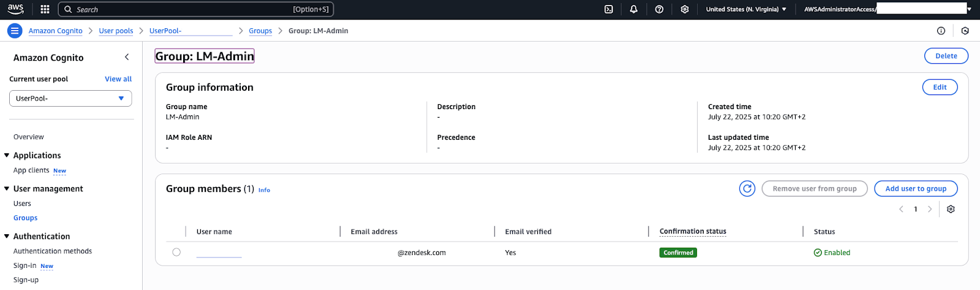Collapse the User management section

7,189
